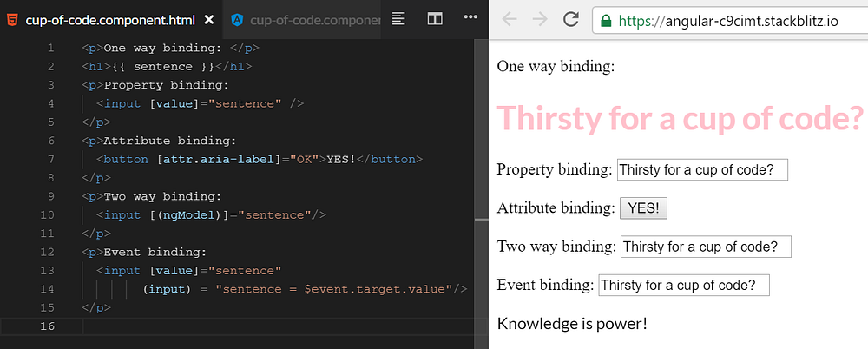868x349 pixels.
Task: Close the cup-of-code.component.html tab
Action: point(209,21)
